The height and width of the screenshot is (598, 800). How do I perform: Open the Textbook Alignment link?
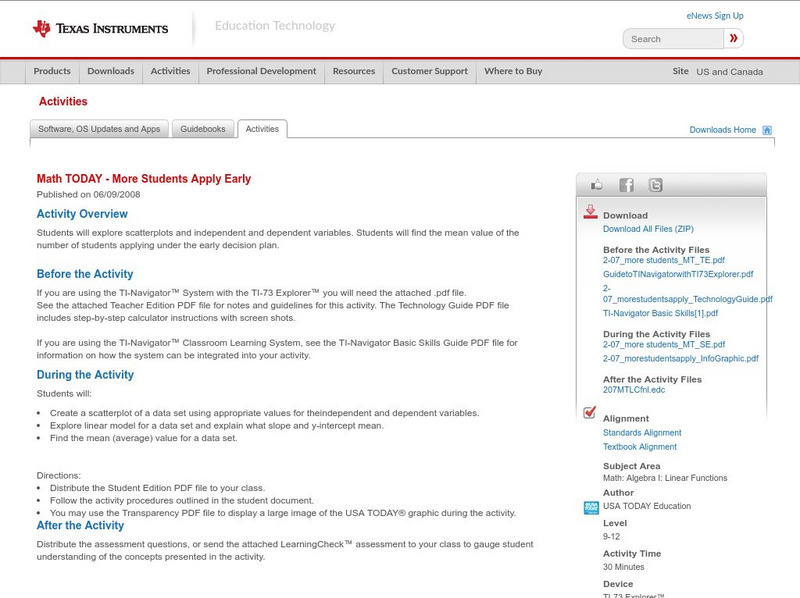[x=640, y=447]
